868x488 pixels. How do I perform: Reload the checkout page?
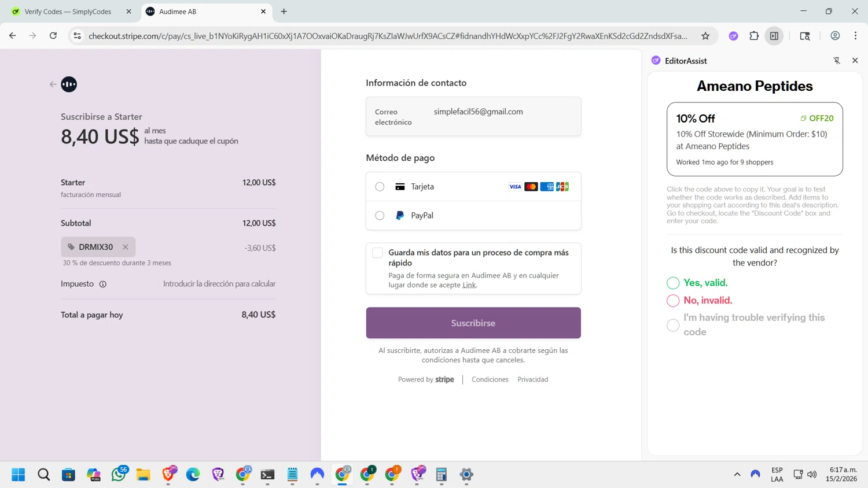click(53, 36)
